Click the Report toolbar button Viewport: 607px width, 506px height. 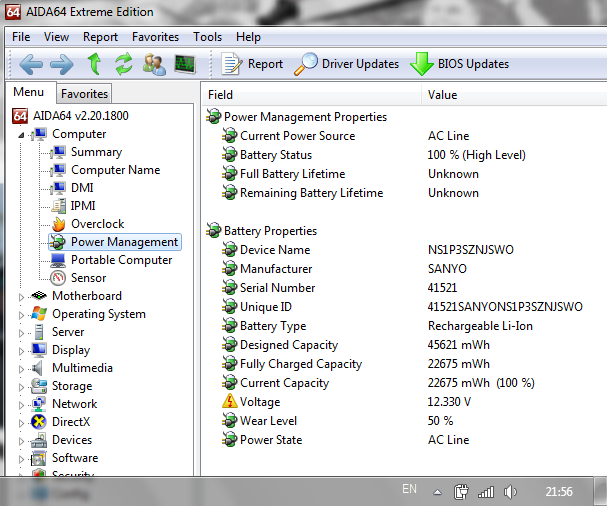click(253, 64)
